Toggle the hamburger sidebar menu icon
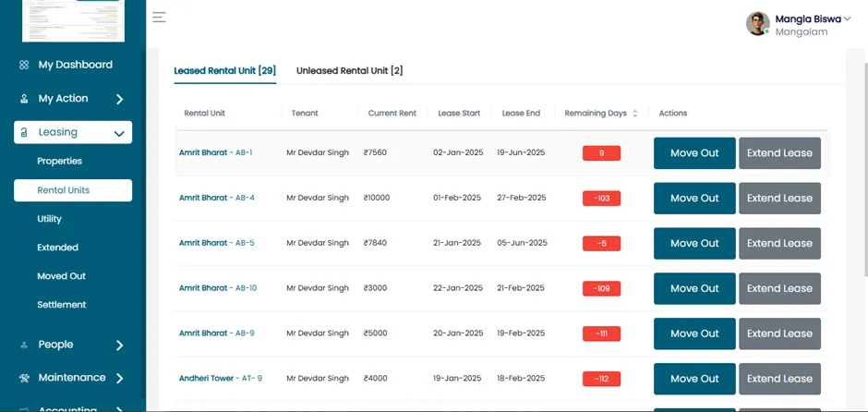868x412 pixels. (x=159, y=18)
